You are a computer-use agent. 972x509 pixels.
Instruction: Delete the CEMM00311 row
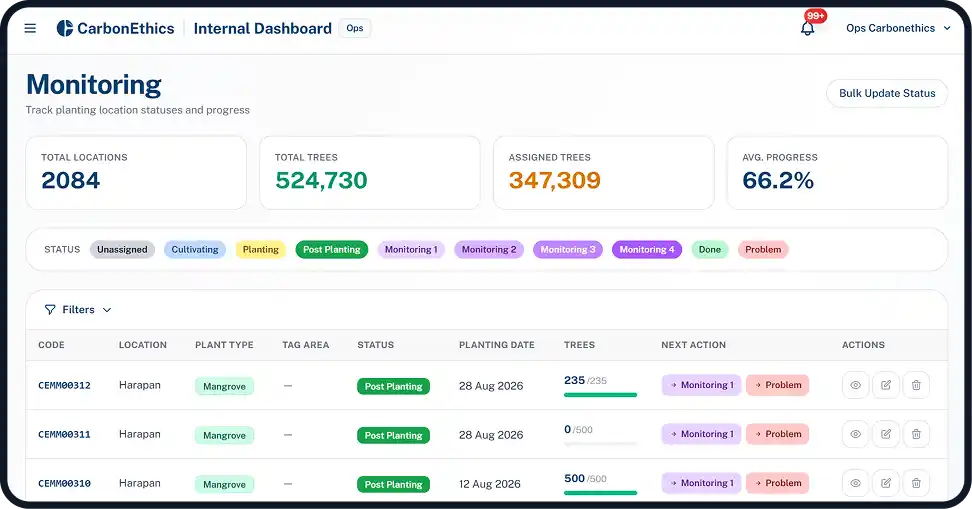916,434
